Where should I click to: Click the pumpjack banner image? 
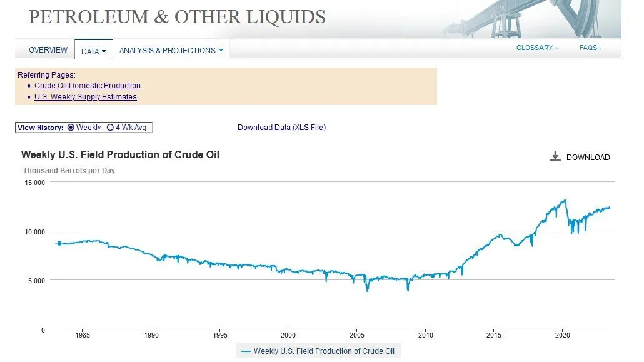coord(519,19)
